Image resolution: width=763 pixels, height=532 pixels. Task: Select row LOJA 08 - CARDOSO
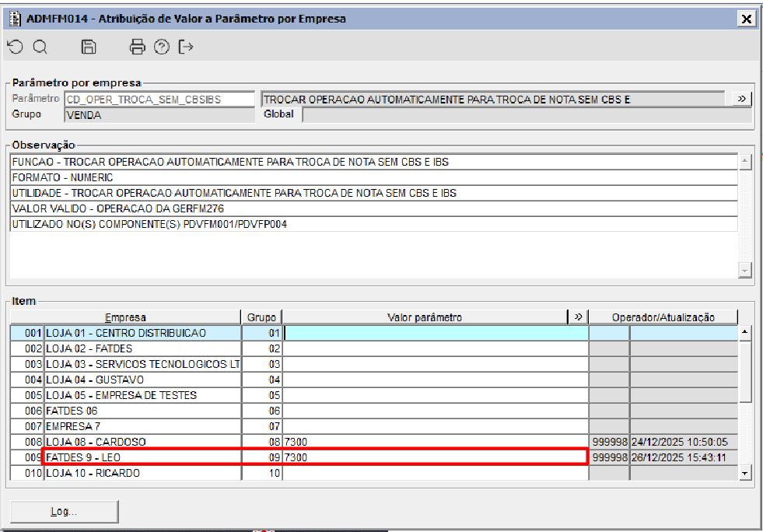[x=373, y=442]
